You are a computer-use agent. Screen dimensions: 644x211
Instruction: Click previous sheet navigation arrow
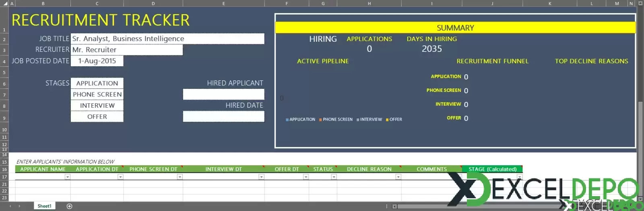coord(10,206)
